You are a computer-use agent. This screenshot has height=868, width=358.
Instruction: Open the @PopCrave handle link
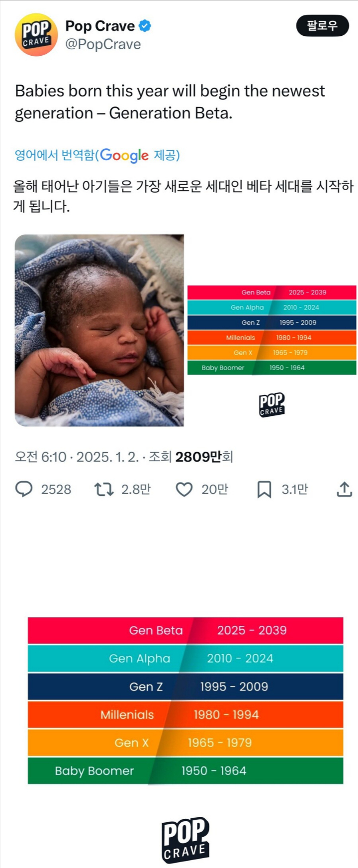click(103, 44)
